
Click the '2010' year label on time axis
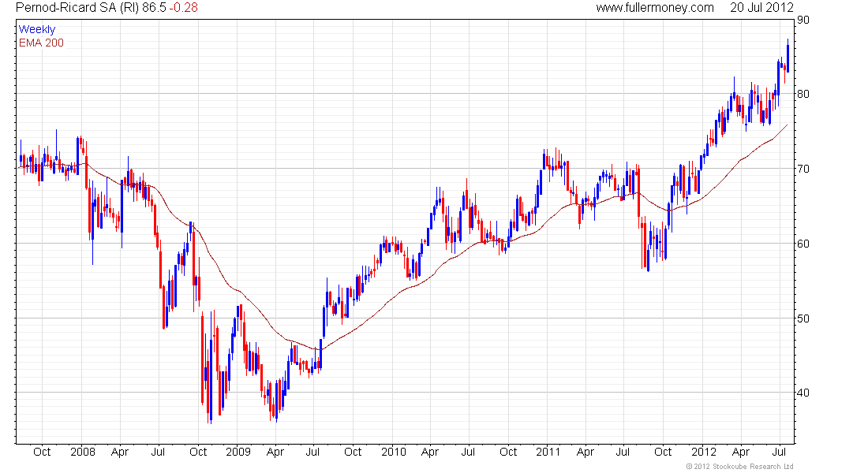click(x=394, y=452)
